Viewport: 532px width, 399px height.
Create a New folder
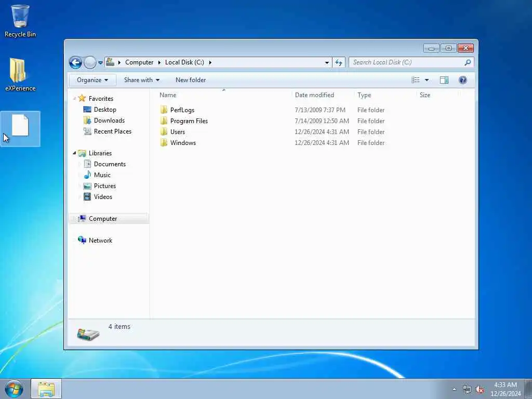(191, 80)
